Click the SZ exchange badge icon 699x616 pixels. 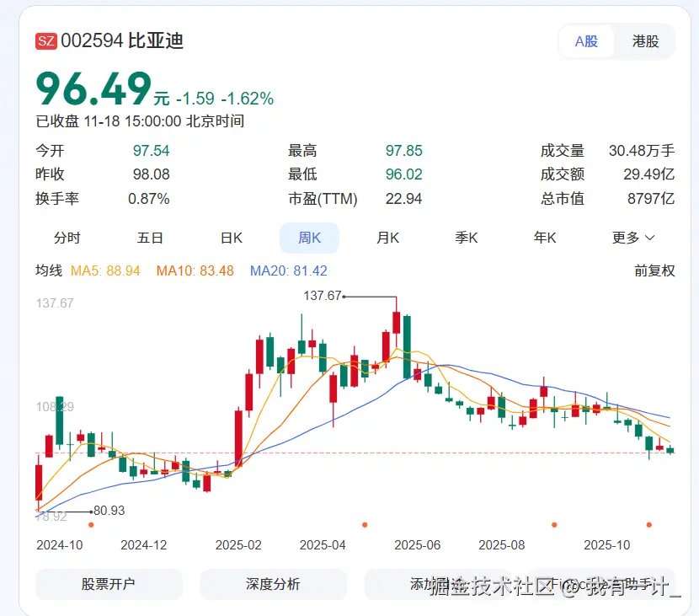[x=45, y=39]
